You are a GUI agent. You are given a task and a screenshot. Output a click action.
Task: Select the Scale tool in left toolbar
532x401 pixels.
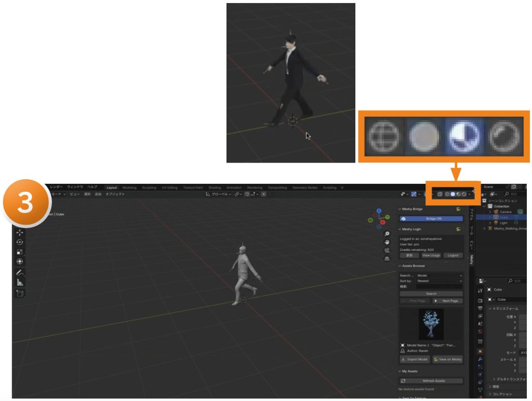pos(20,252)
